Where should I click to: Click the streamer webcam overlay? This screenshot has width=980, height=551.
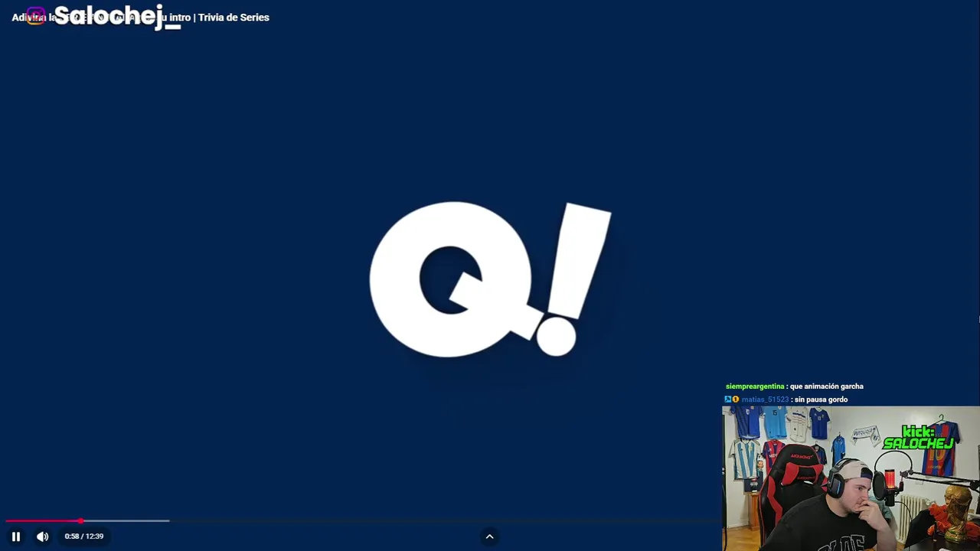pos(851,478)
